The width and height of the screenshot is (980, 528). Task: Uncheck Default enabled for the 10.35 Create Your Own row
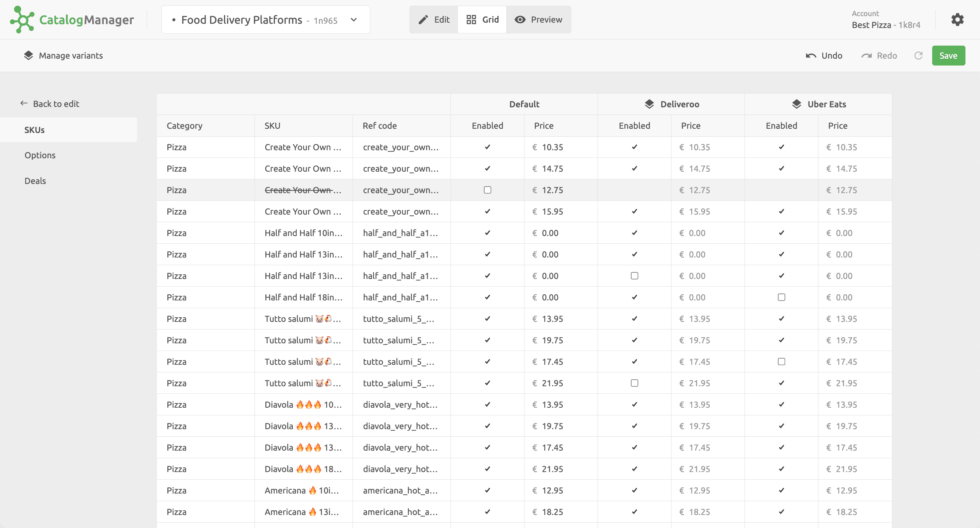(x=487, y=147)
